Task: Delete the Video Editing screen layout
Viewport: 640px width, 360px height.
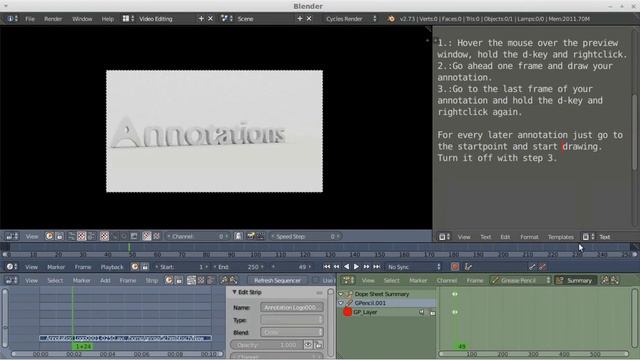Action: tap(210, 19)
